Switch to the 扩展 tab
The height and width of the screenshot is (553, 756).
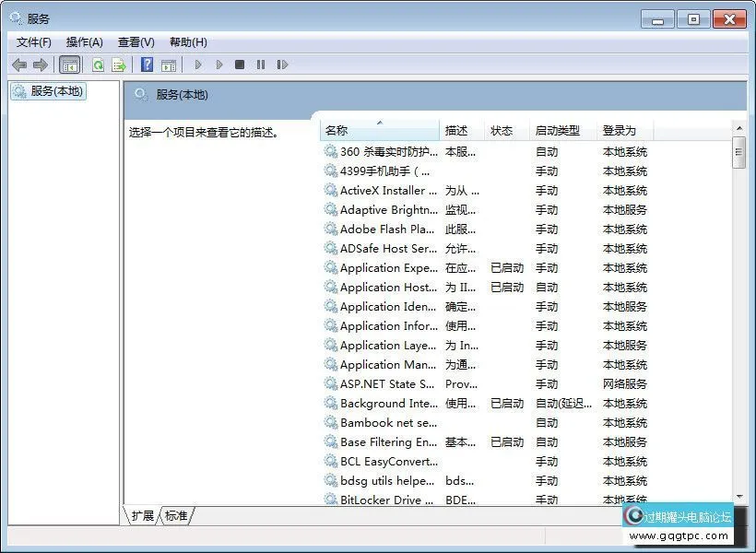click(142, 516)
